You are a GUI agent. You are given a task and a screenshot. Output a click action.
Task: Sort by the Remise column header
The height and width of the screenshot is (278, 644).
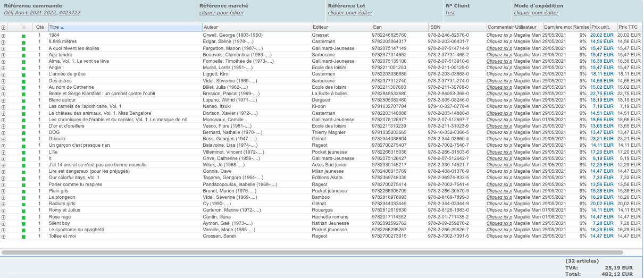tap(581, 27)
